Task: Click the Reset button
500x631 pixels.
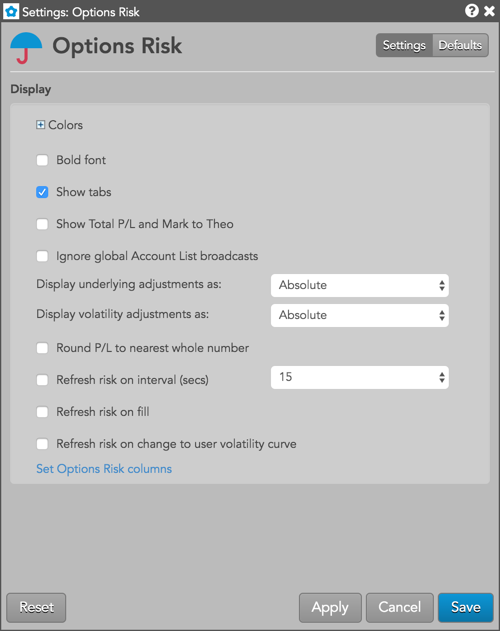Action: [x=36, y=607]
